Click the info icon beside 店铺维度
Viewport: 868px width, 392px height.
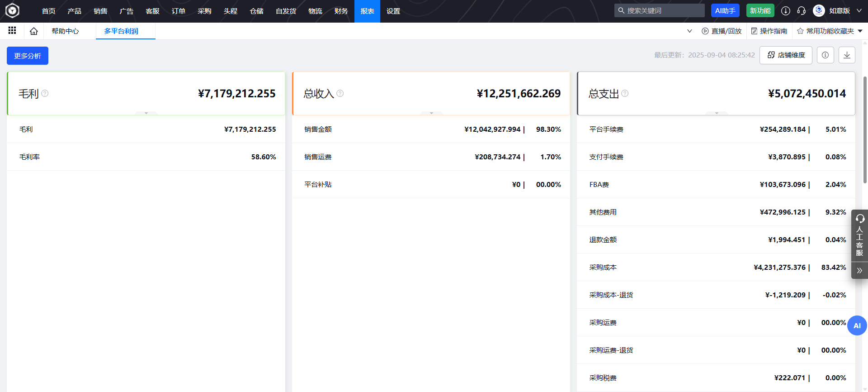tap(825, 55)
